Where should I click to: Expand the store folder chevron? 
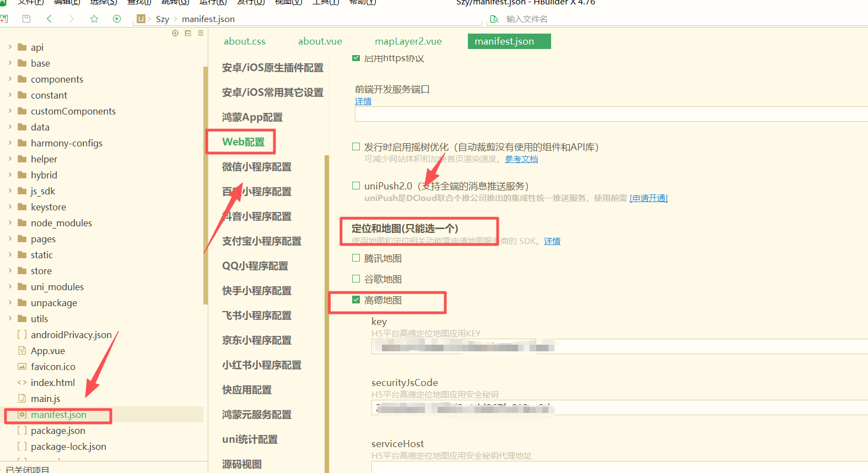tap(10, 270)
